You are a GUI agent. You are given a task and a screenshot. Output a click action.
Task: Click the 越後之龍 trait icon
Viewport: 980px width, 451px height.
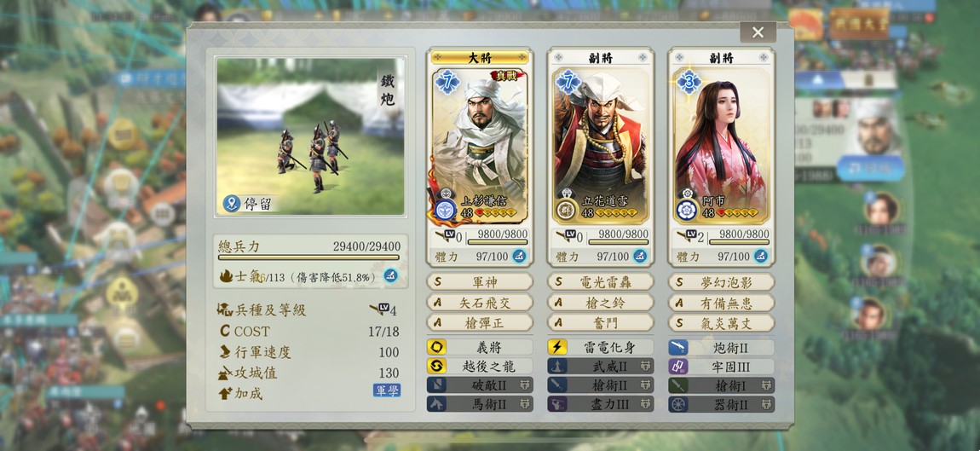[x=436, y=367]
